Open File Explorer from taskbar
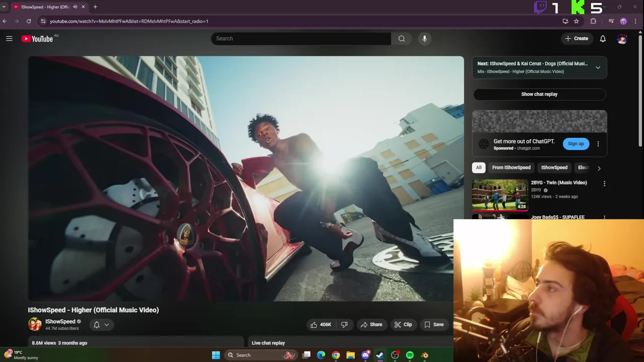This screenshot has width=644, height=362. [x=351, y=355]
